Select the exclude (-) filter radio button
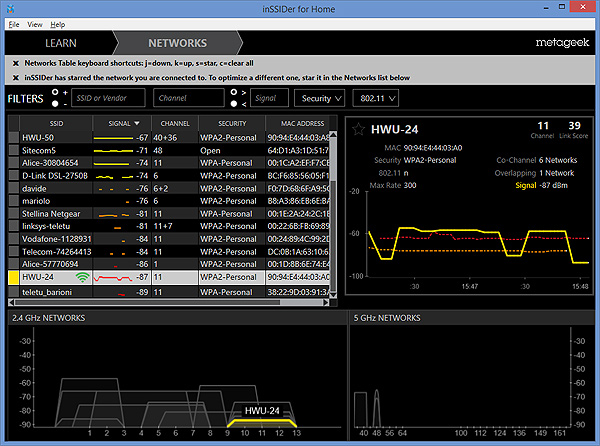This screenshot has height=446, width=600. [x=55, y=104]
